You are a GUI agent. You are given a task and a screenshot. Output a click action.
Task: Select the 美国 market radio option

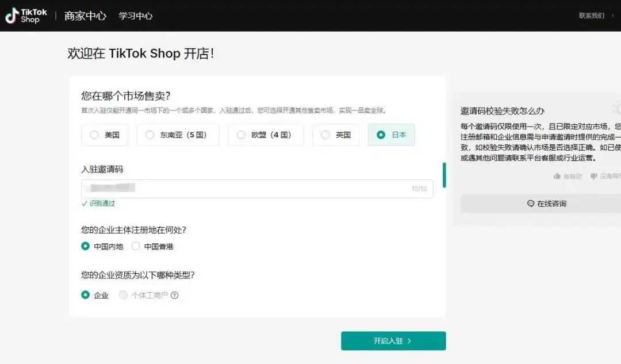[94, 135]
